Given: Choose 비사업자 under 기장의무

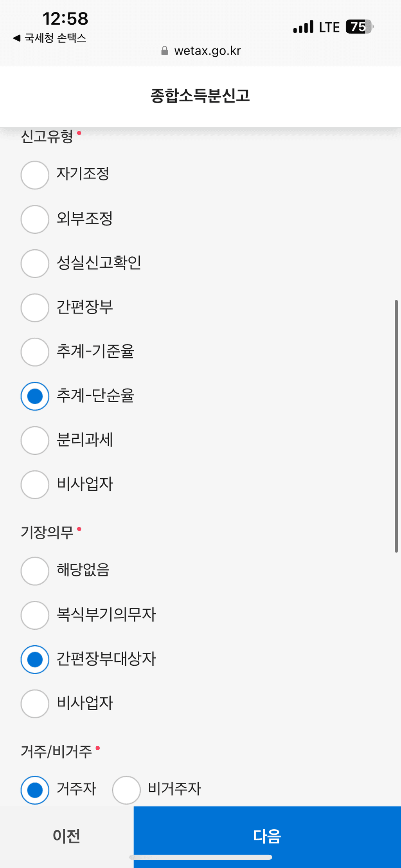Looking at the screenshot, I should [x=35, y=704].
